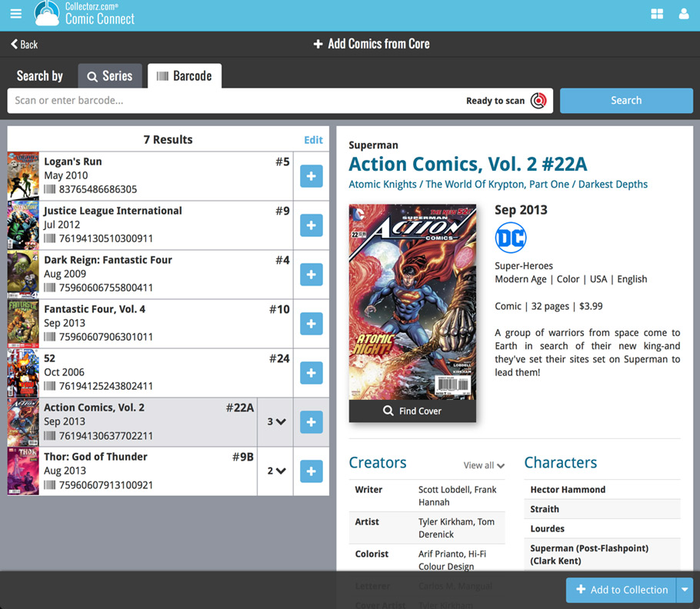Screen dimensions: 700x609
Task: Expand Thor: God of Thunder variants chevron
Action: coord(277,471)
